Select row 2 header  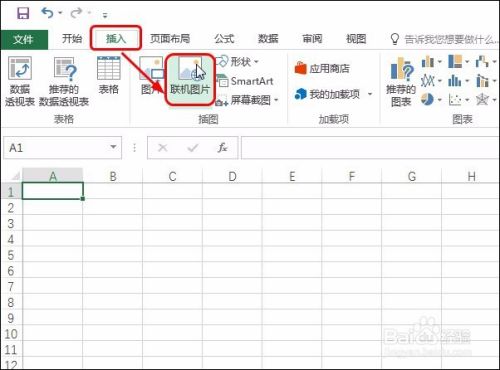(11, 207)
